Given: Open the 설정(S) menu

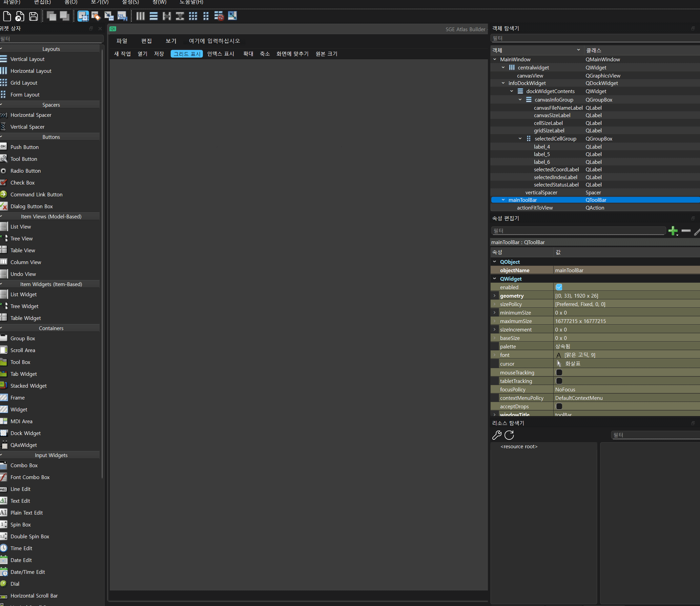Looking at the screenshot, I should click(x=130, y=2).
